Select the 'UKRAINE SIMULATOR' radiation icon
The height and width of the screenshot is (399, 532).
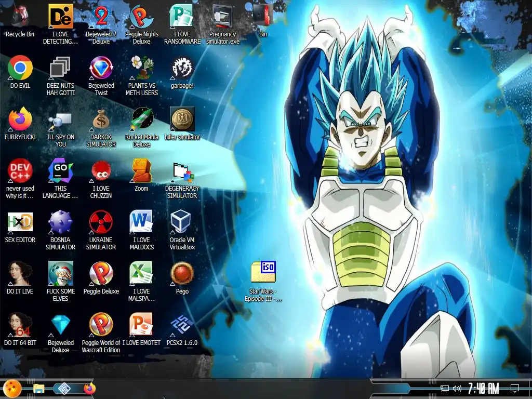click(101, 222)
